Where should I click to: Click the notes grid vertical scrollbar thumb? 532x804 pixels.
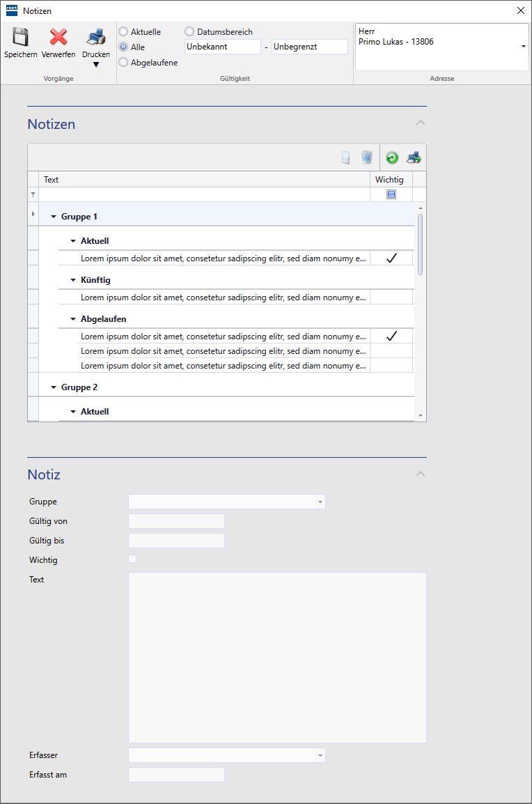coord(421,245)
